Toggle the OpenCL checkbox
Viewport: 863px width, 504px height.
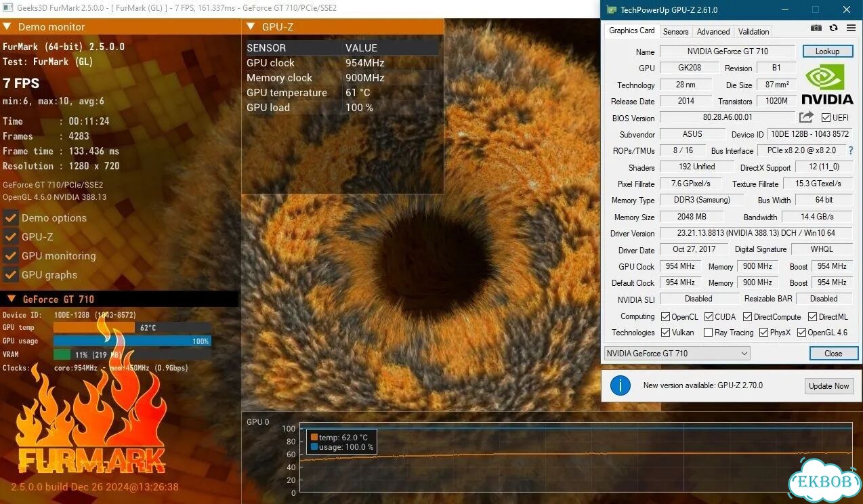[x=665, y=316]
